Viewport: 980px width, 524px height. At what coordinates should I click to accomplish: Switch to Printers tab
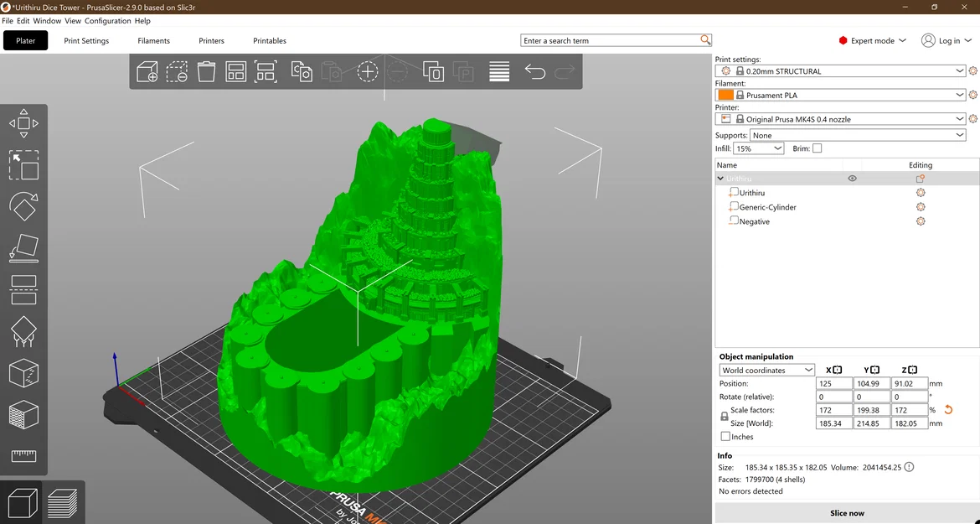(211, 40)
